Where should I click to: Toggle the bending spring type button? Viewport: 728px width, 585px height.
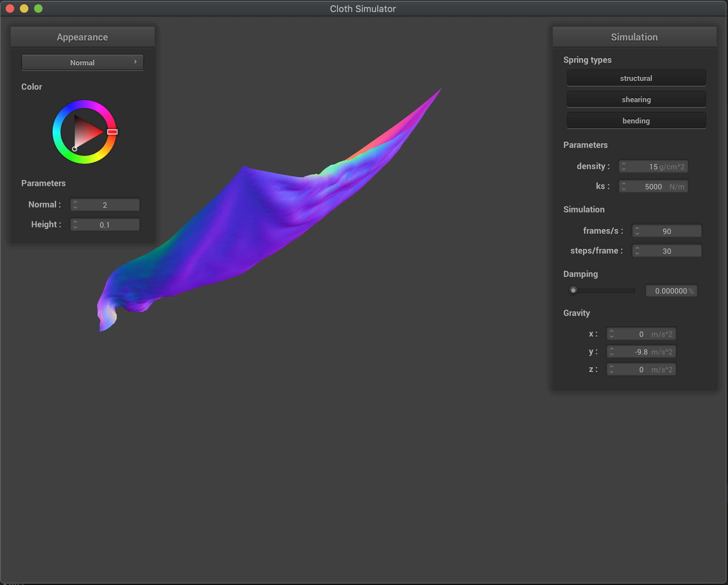tap(636, 121)
